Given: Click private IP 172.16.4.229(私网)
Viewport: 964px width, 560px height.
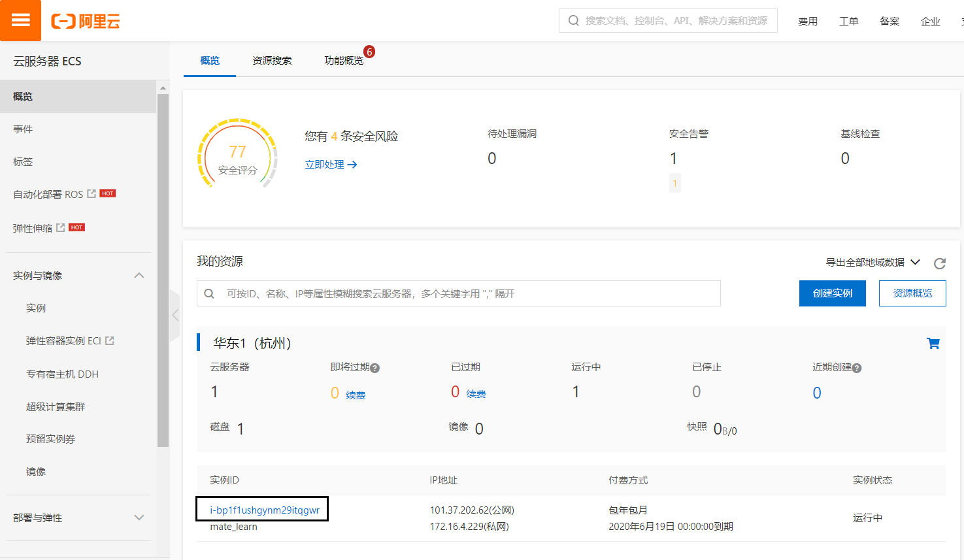Looking at the screenshot, I should 469,526.
